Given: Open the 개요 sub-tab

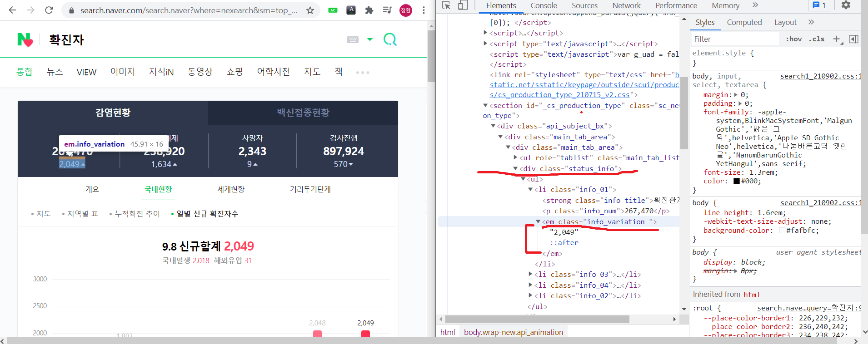Looking at the screenshot, I should (92, 189).
